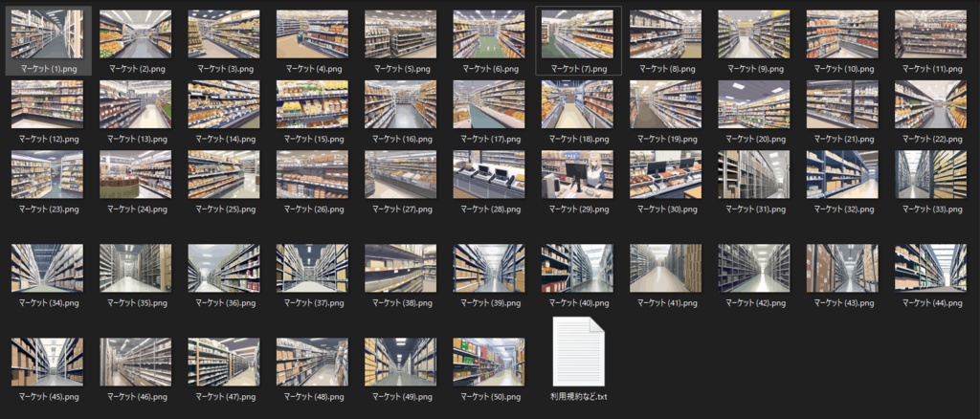Select the マーケット (47).png image

click(224, 362)
